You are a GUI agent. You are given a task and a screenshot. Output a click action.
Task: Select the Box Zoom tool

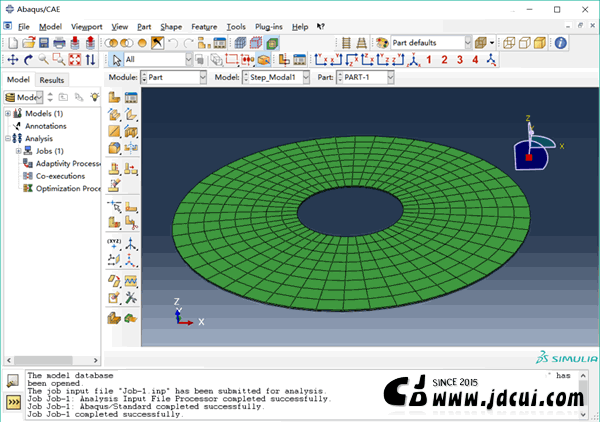coord(59,60)
